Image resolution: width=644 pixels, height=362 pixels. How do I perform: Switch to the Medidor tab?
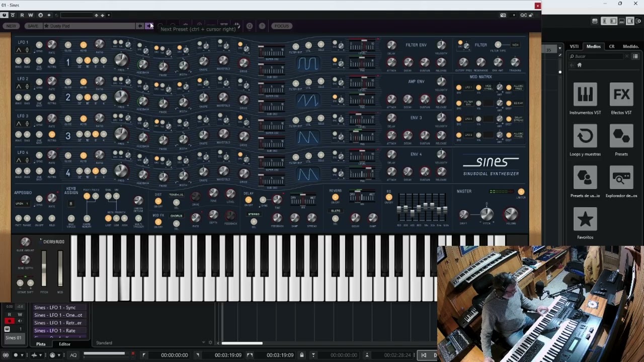coord(630,46)
